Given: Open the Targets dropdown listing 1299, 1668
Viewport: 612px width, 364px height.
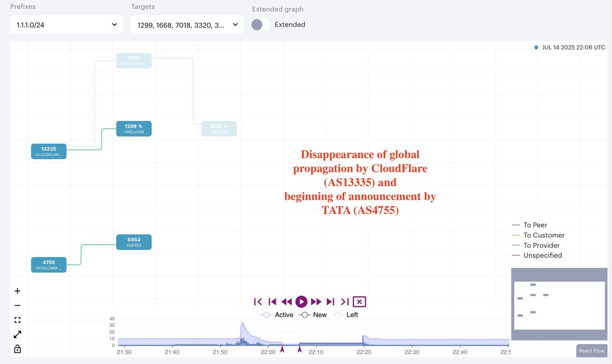Looking at the screenshot, I should point(187,24).
